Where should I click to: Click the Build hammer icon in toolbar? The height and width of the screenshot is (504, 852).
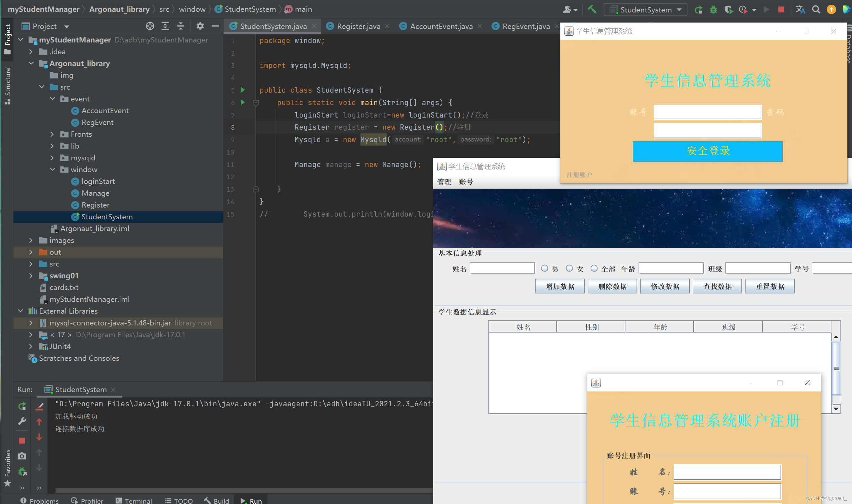pyautogui.click(x=592, y=9)
